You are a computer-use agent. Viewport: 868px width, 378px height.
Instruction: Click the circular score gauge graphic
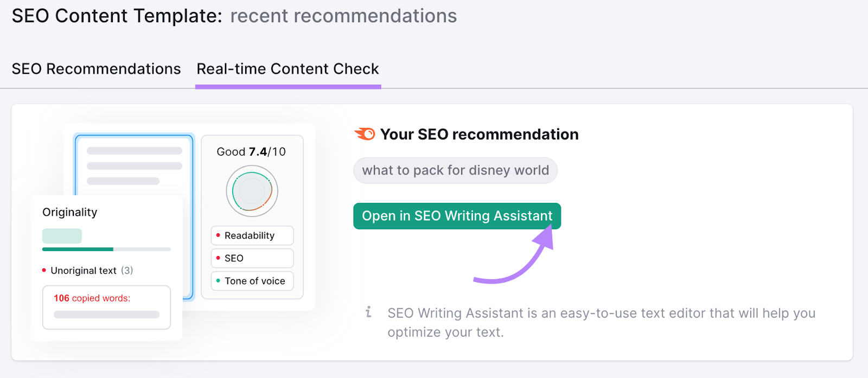pyautogui.click(x=251, y=191)
